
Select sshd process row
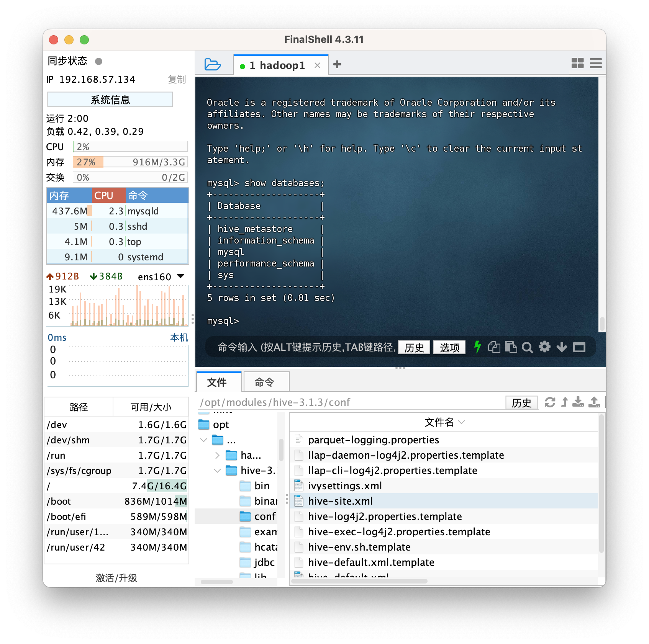pos(118,226)
